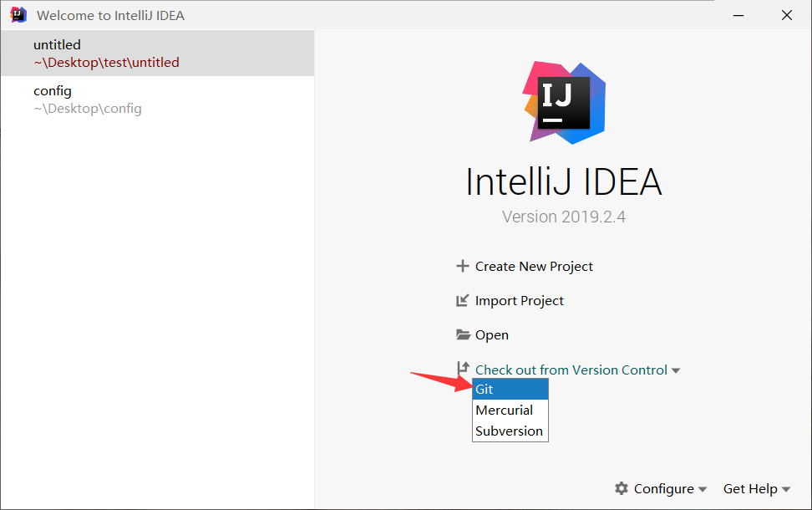
Task: Select Git from the checkout menu
Action: pyautogui.click(x=510, y=390)
